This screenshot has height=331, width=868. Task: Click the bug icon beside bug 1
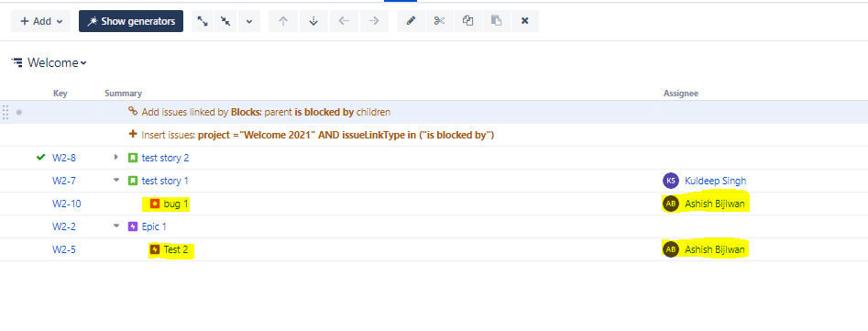[155, 204]
